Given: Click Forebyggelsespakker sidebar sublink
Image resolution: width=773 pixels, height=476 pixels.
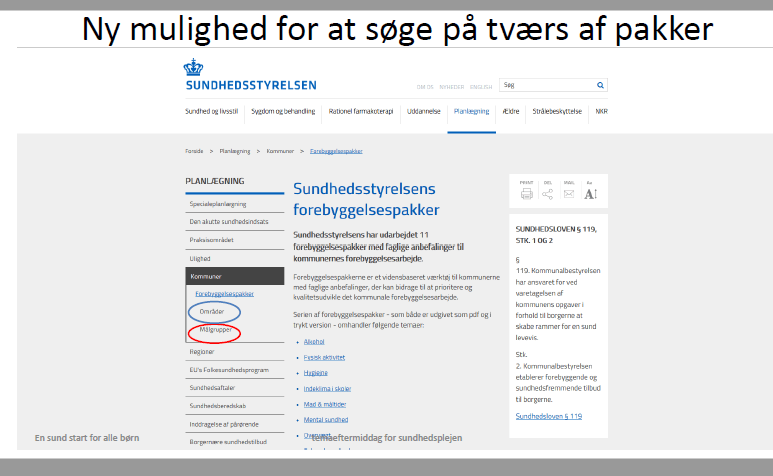Looking at the screenshot, I should pyautogui.click(x=224, y=294).
